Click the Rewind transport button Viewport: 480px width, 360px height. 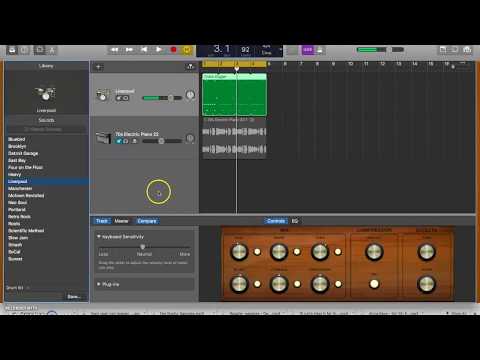coord(114,50)
